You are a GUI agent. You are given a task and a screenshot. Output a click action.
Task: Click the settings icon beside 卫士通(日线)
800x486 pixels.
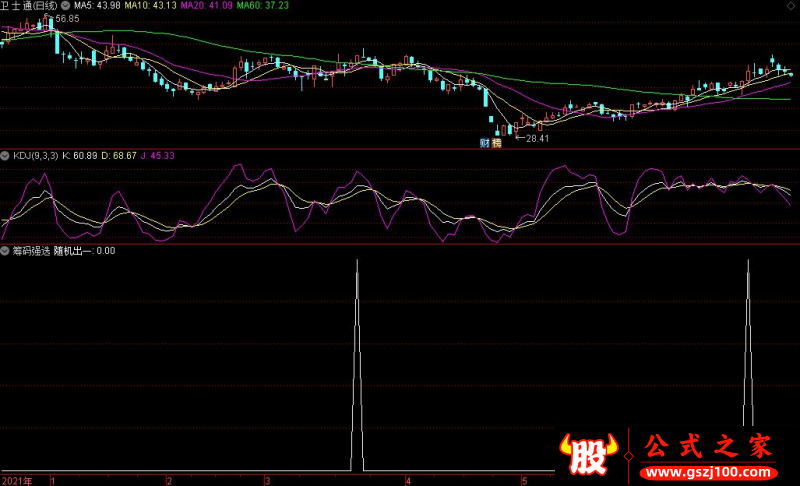tap(65, 5)
